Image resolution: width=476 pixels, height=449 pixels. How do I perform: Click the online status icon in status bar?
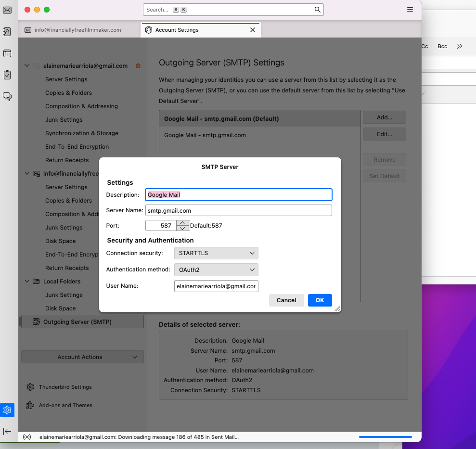[x=27, y=437]
